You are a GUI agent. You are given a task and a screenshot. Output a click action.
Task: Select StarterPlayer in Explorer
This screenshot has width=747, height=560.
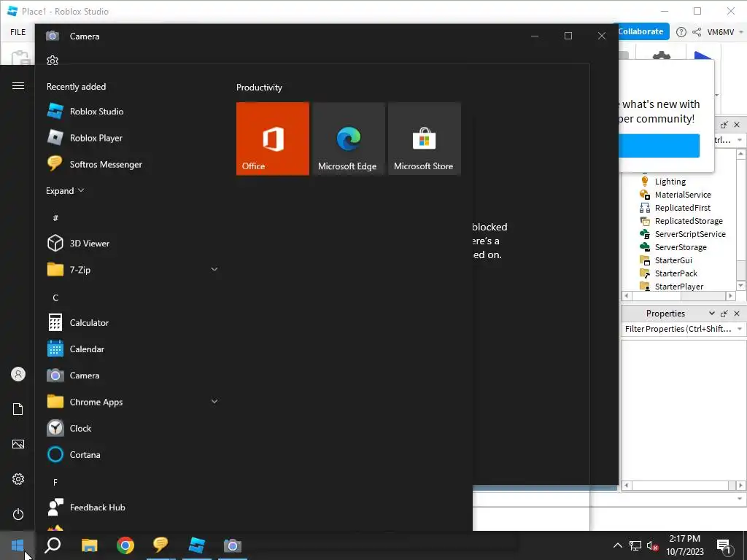(x=679, y=286)
